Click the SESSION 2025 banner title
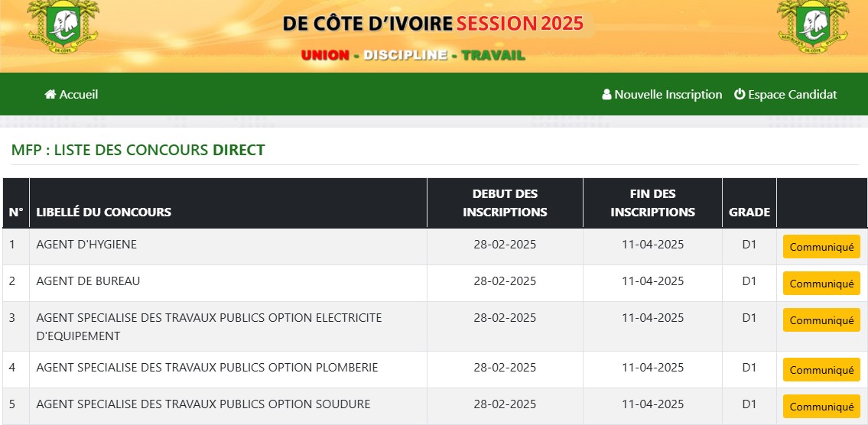Viewport: 868px width, 425px height. click(x=520, y=23)
